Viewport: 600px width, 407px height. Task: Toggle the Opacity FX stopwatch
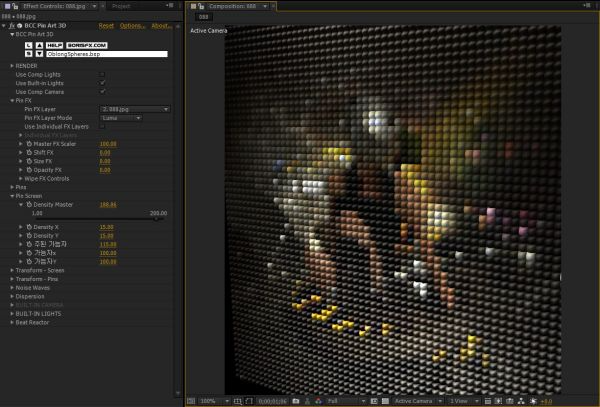29,170
